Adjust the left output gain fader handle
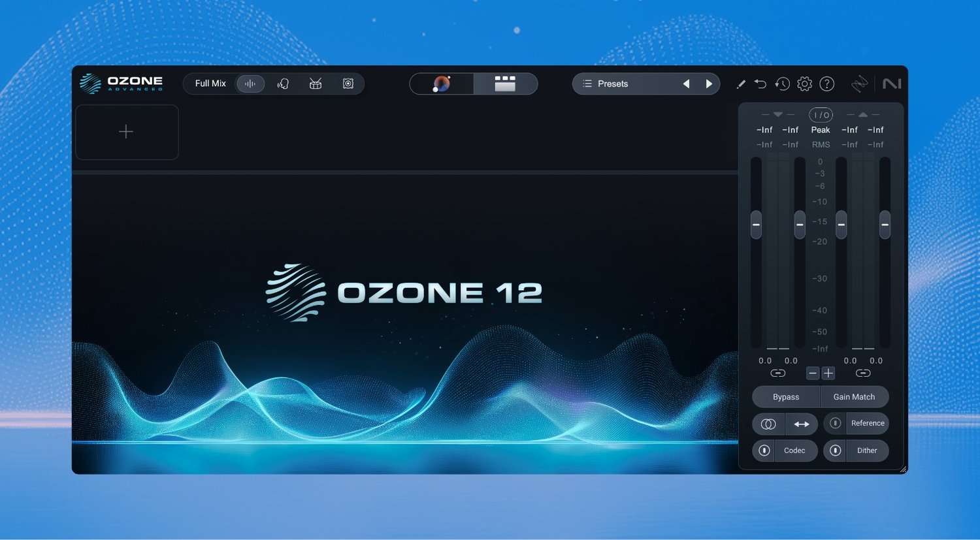 point(841,225)
